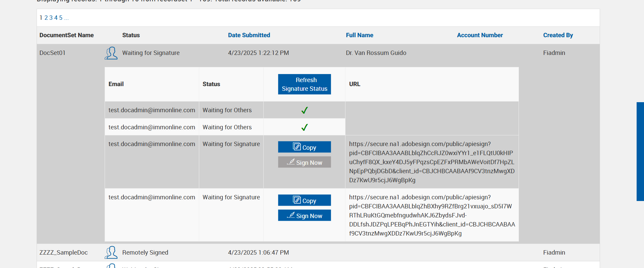Click Fiadmin in the DocSet01 row

pyautogui.click(x=554, y=53)
